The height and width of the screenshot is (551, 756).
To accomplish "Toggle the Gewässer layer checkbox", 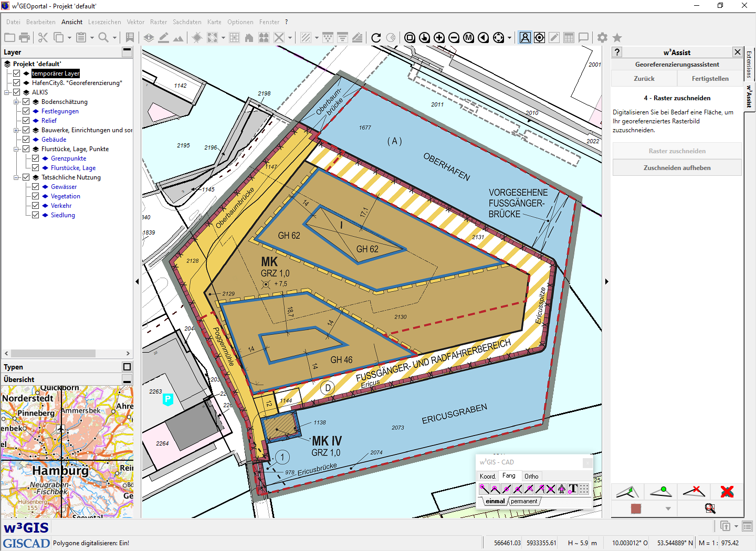I will click(x=36, y=187).
